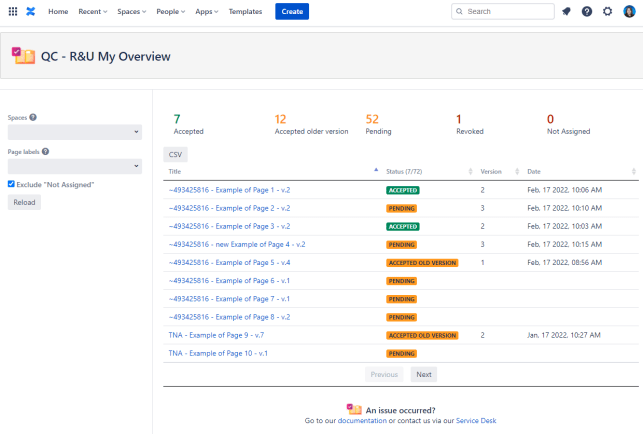
Task: Expand the Recent menu in navigation
Action: pyautogui.click(x=93, y=11)
